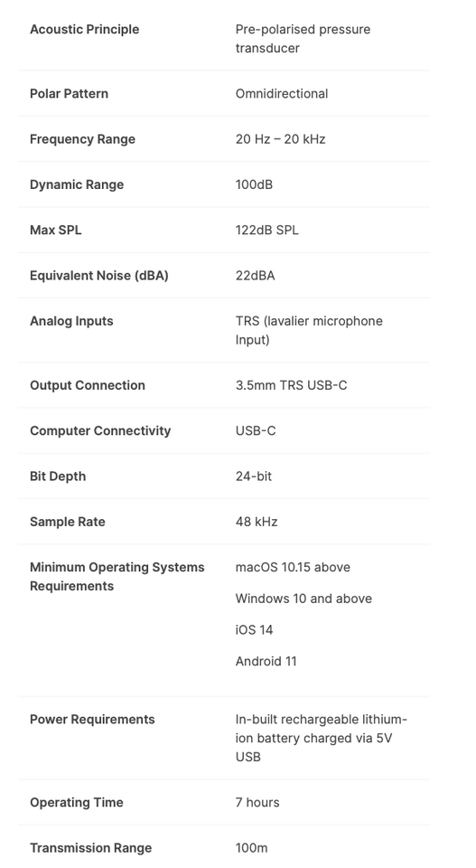Click the Windows 10 and above text
Image resolution: width=476 pixels, height=868 pixels.
pos(303,599)
